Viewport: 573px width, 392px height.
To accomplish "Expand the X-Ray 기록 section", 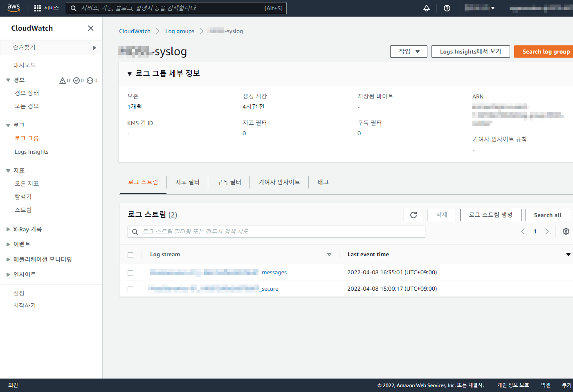I will click(8, 229).
